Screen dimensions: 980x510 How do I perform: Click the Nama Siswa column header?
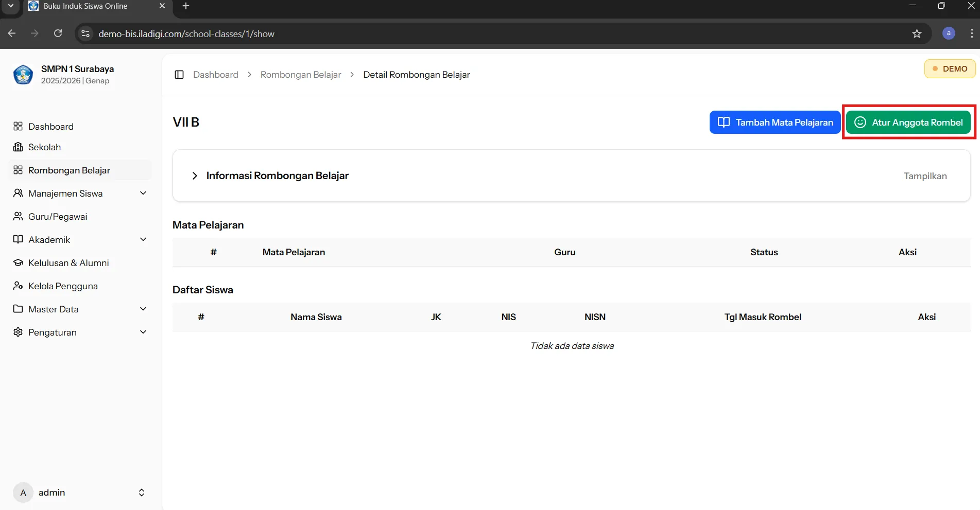[316, 317]
